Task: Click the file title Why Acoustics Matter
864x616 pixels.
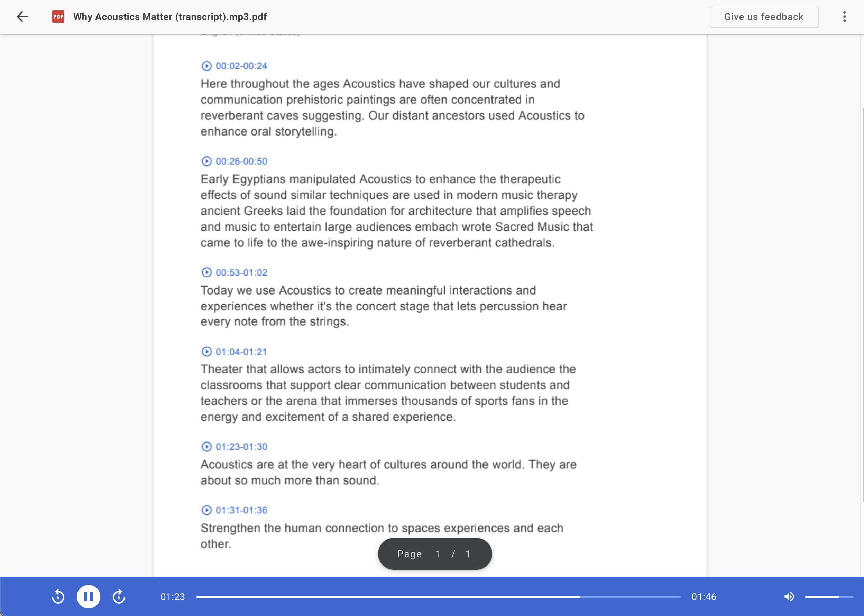Action: 170,17
